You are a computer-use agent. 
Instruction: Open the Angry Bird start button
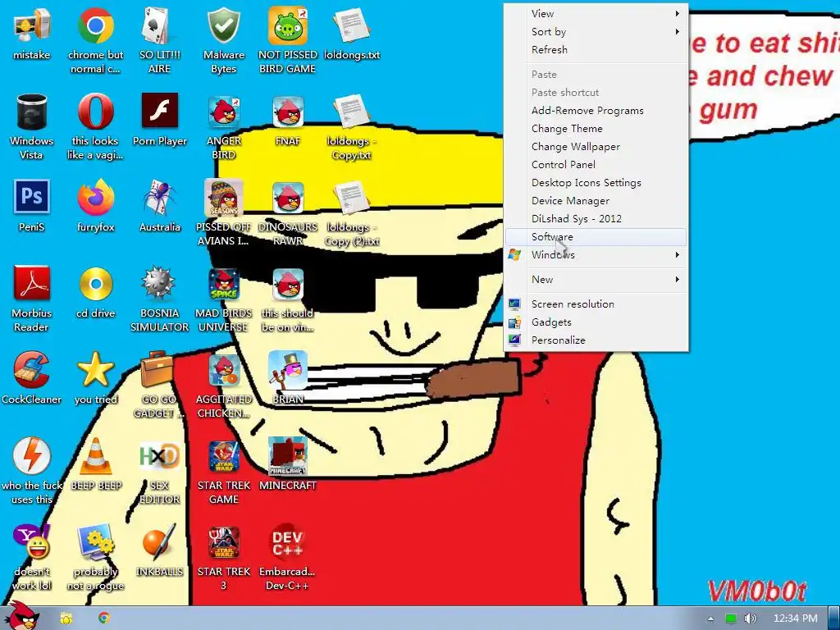click(x=21, y=616)
